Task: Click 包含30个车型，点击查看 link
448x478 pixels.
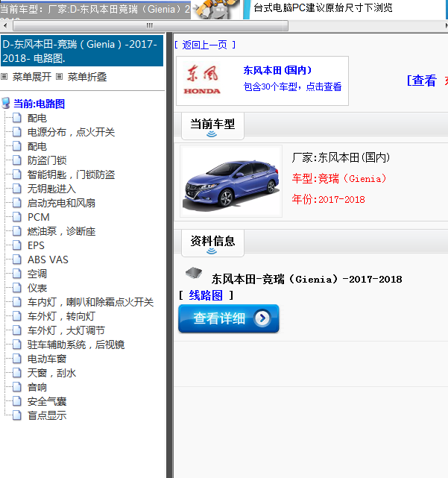Action: click(292, 87)
